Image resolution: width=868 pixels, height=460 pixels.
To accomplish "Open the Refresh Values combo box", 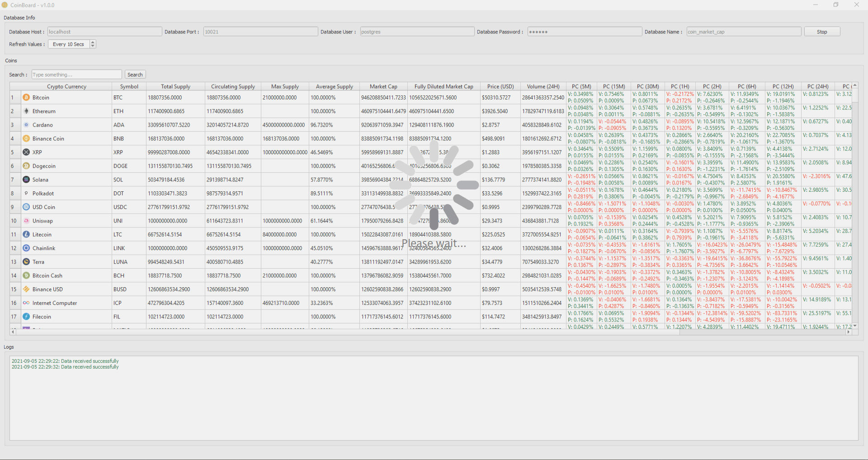I will pyautogui.click(x=69, y=44).
